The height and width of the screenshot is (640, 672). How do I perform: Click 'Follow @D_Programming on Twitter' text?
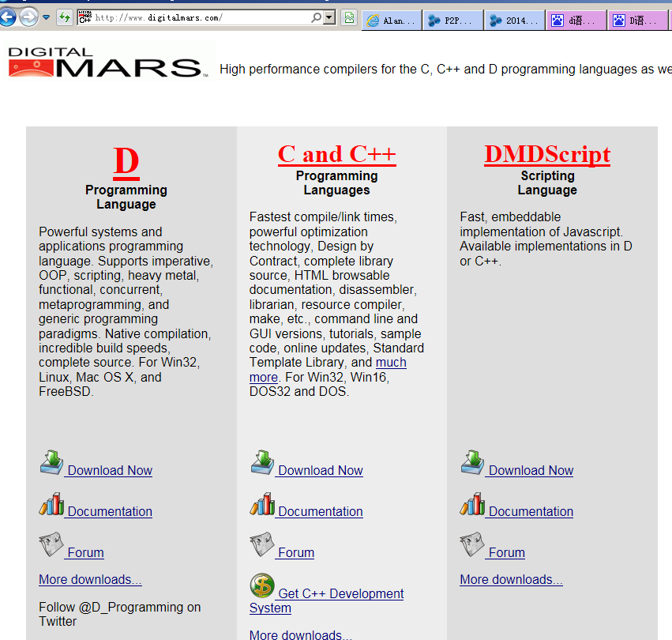pyautogui.click(x=119, y=614)
